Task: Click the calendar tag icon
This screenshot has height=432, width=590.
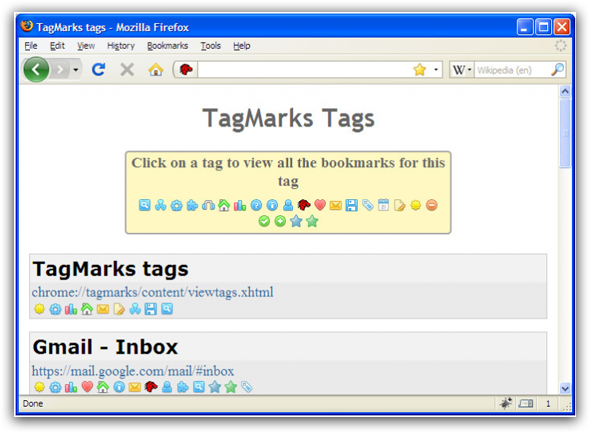Action: point(383,205)
